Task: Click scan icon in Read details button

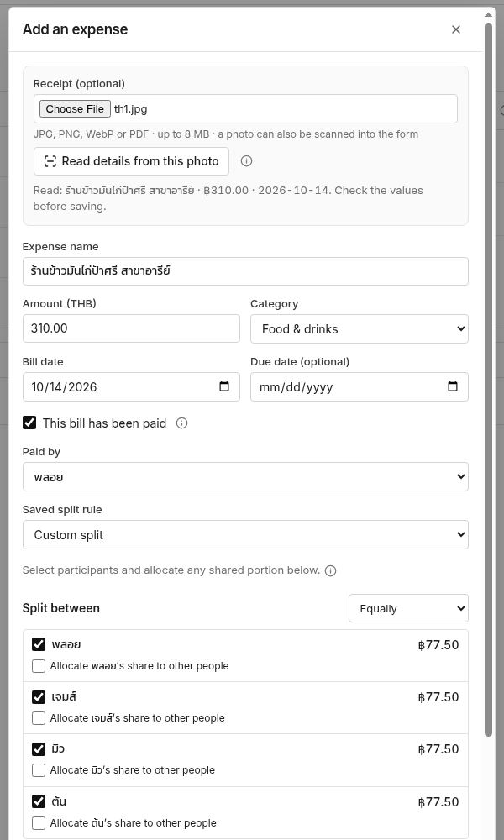Action: coord(50,161)
